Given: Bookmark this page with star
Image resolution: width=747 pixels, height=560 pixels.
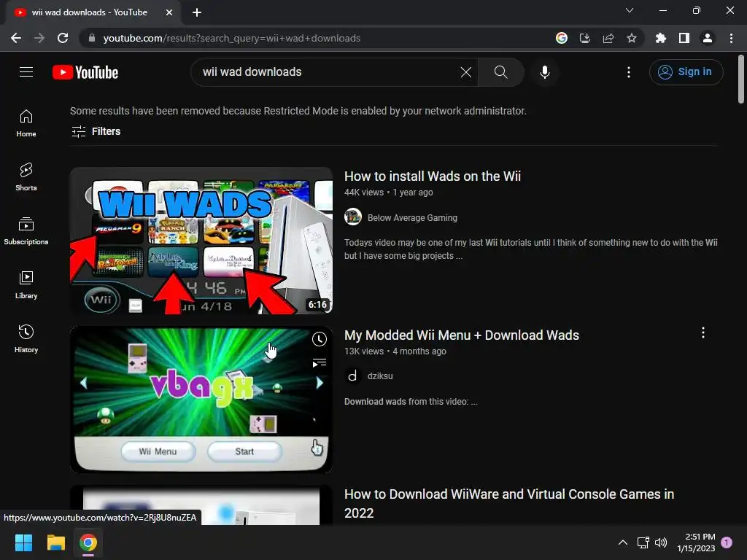Looking at the screenshot, I should coord(632,38).
